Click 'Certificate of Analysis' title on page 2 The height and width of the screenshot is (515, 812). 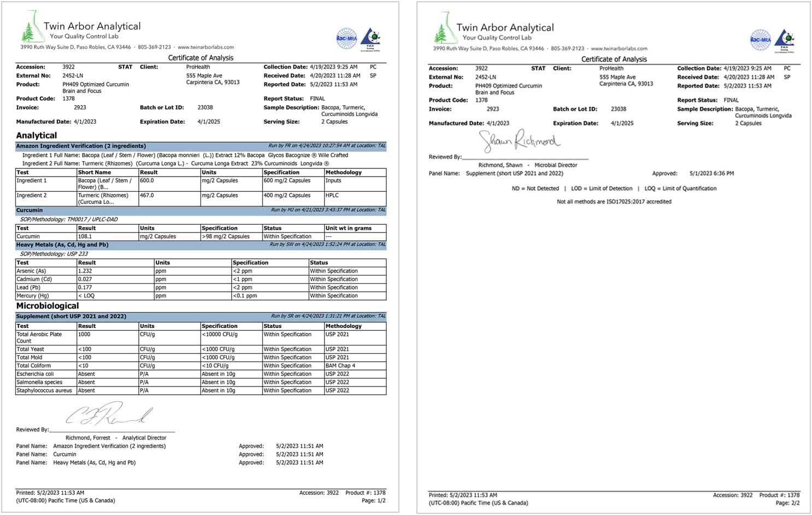pos(614,59)
